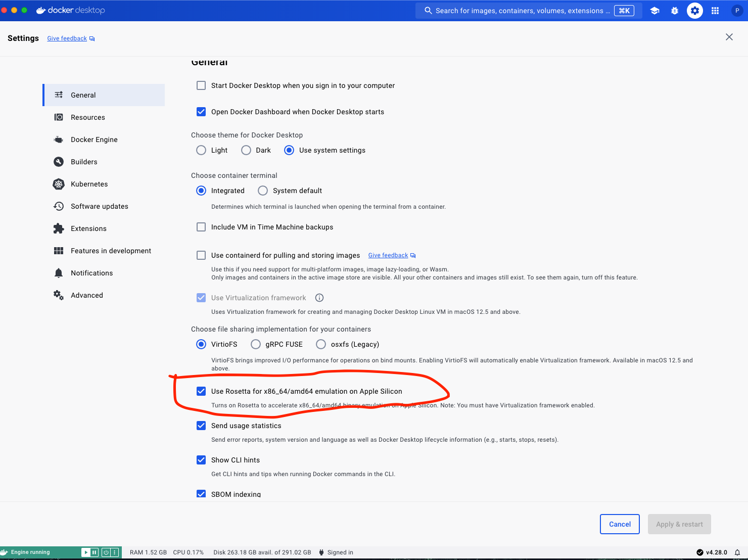Click the engine power icon in status bar
This screenshot has width=748, height=560.
[x=106, y=552]
